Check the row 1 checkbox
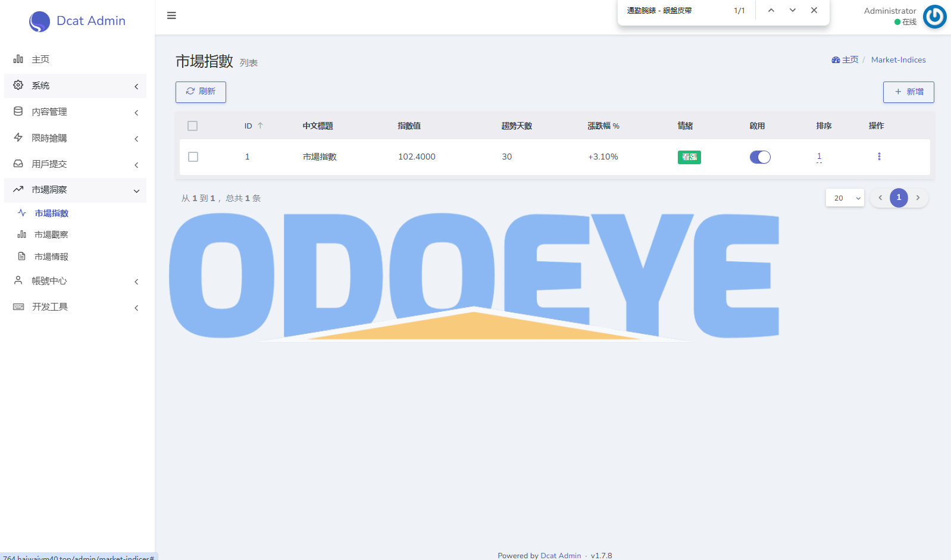Screen dimensions: 951x560 click(193, 157)
